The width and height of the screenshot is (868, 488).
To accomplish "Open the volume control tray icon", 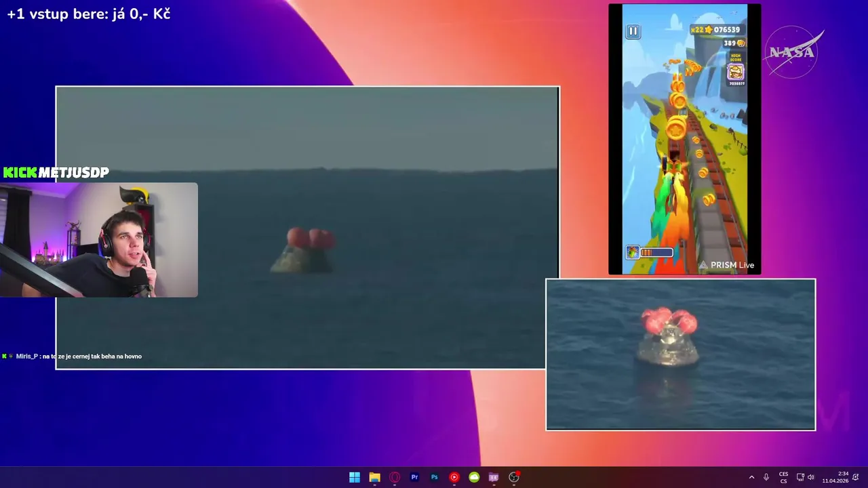I will tap(811, 477).
